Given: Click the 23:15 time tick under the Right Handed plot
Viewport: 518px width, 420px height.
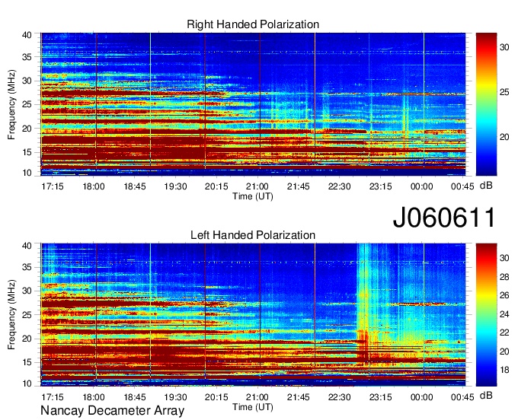Looking at the screenshot, I should [x=380, y=186].
